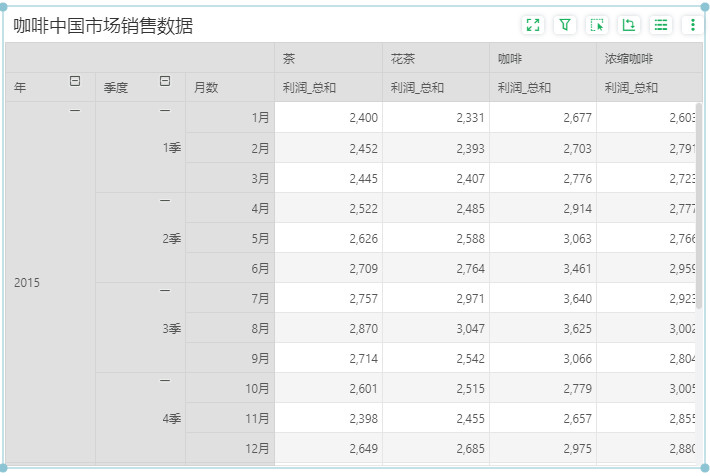This screenshot has width=710, height=476.
Task: Click the 2,975 value in 12月 row
Action: pyautogui.click(x=577, y=448)
